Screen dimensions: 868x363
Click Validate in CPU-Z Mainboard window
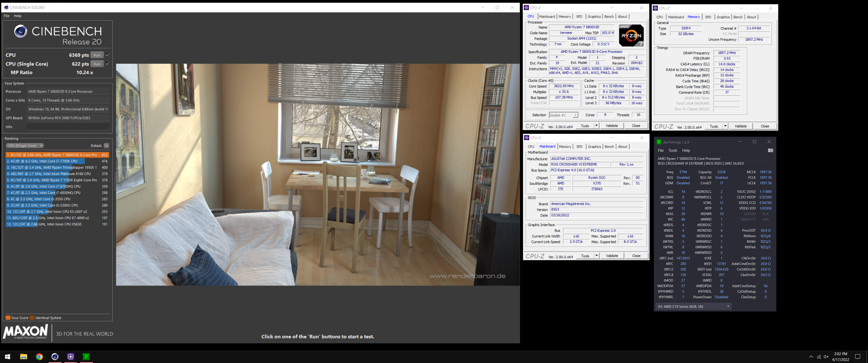(612, 256)
